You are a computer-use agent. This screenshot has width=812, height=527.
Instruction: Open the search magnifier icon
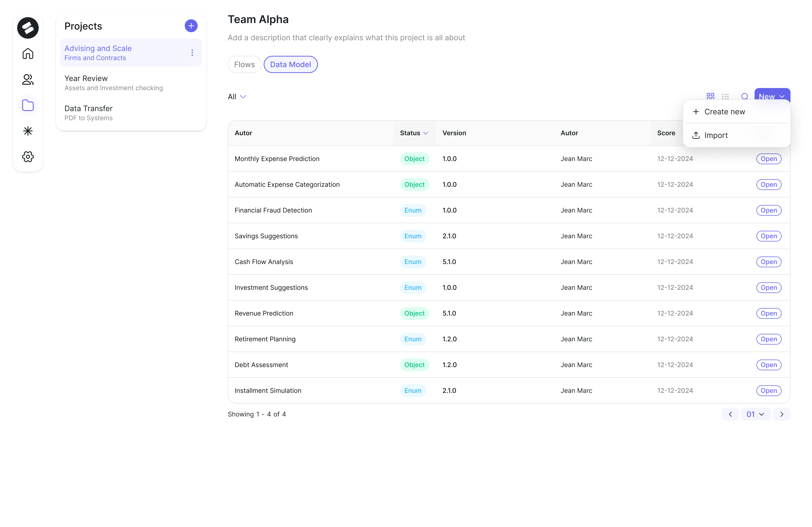coord(744,97)
